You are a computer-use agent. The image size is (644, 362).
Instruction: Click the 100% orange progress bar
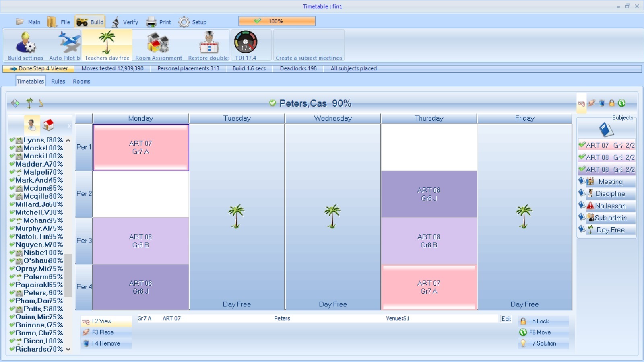pyautogui.click(x=277, y=21)
